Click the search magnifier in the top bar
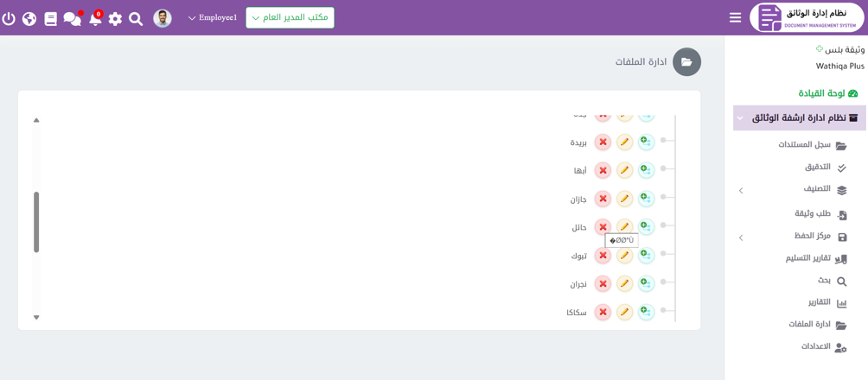This screenshot has width=868, height=380. 136,18
